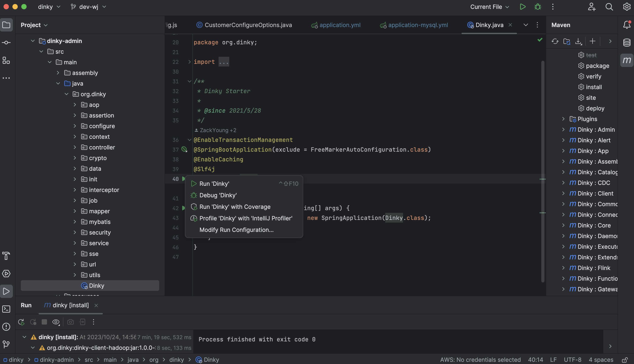634x364 pixels.
Task: Choose Run 'Dinky' with Coverage from menu
Action: pos(235,207)
